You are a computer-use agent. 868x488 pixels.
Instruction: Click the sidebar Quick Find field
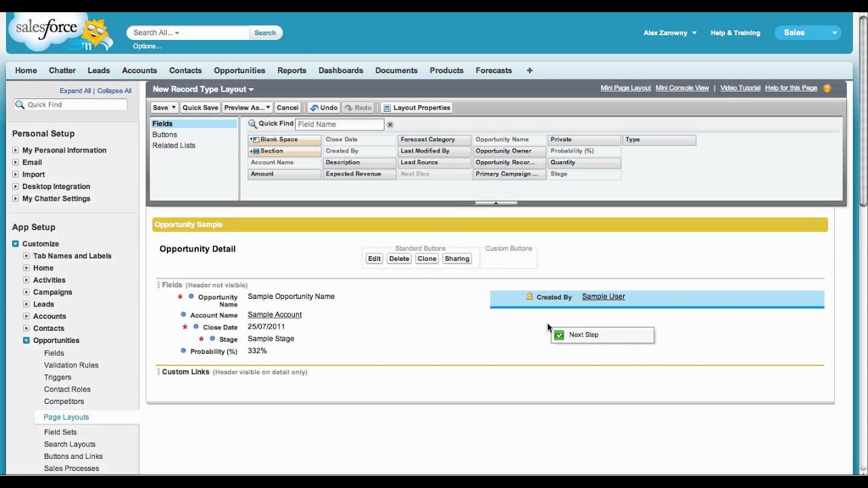coord(71,104)
